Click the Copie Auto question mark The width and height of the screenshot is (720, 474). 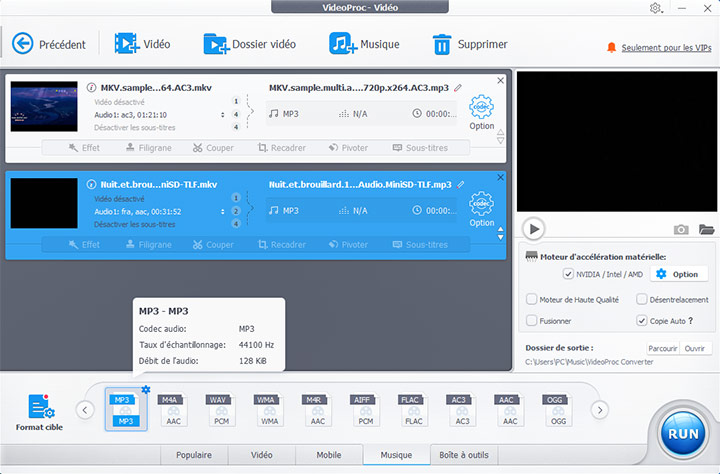[691, 321]
